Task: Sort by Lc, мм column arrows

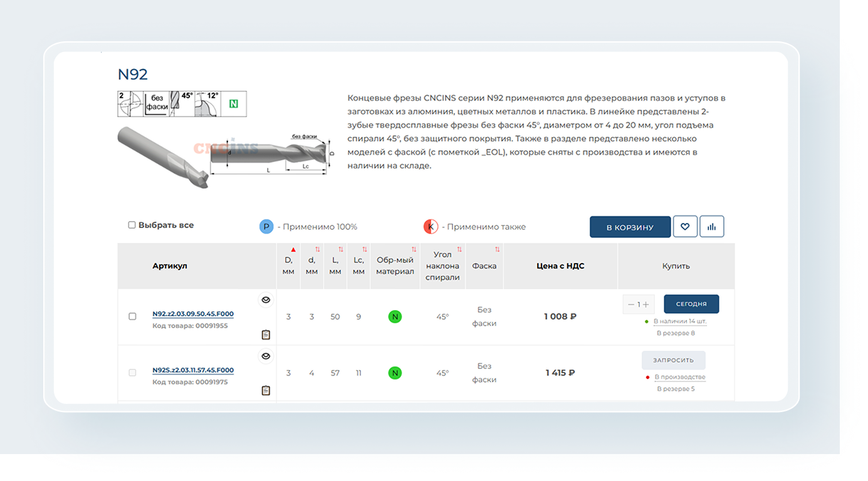Action: point(365,249)
